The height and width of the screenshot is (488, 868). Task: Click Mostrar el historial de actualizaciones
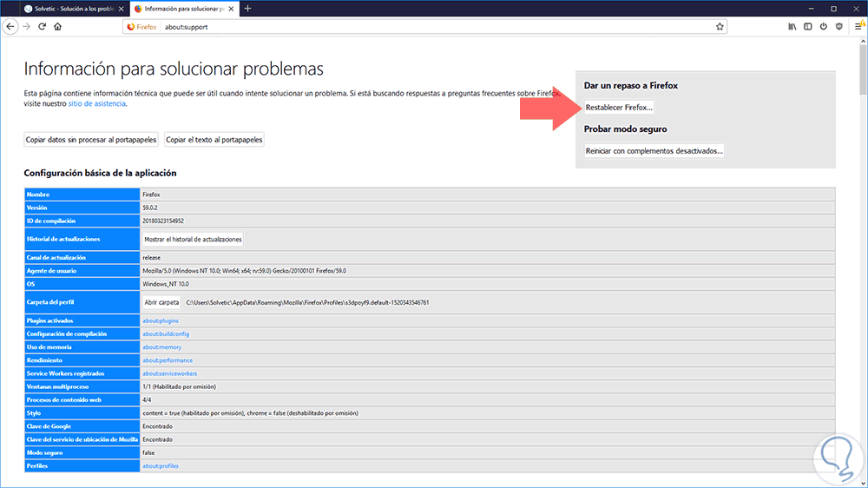pos(193,240)
